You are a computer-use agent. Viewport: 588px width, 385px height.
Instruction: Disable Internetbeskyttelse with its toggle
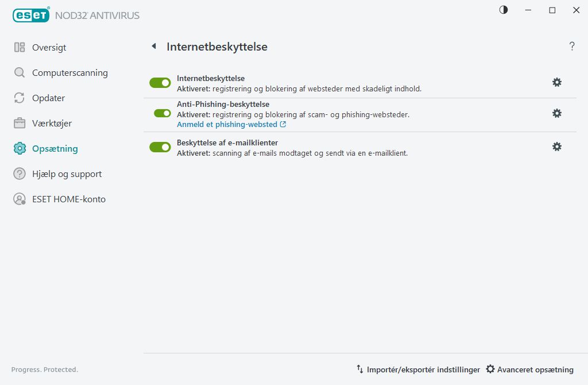coord(160,82)
